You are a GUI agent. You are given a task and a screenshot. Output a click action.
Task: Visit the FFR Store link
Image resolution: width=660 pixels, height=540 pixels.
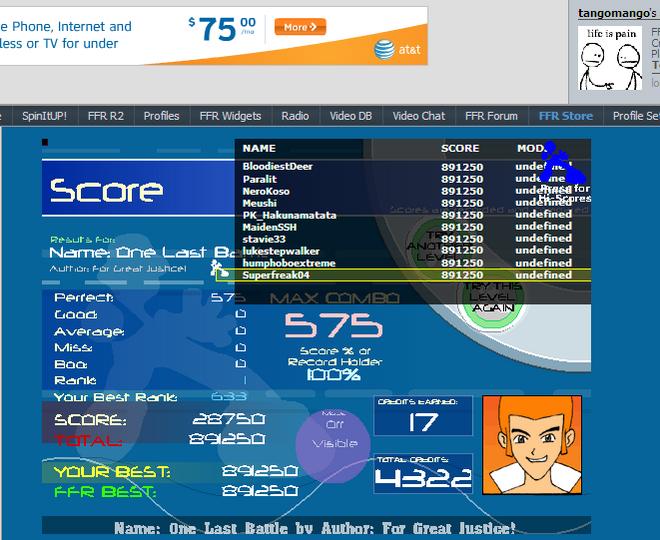(x=566, y=116)
